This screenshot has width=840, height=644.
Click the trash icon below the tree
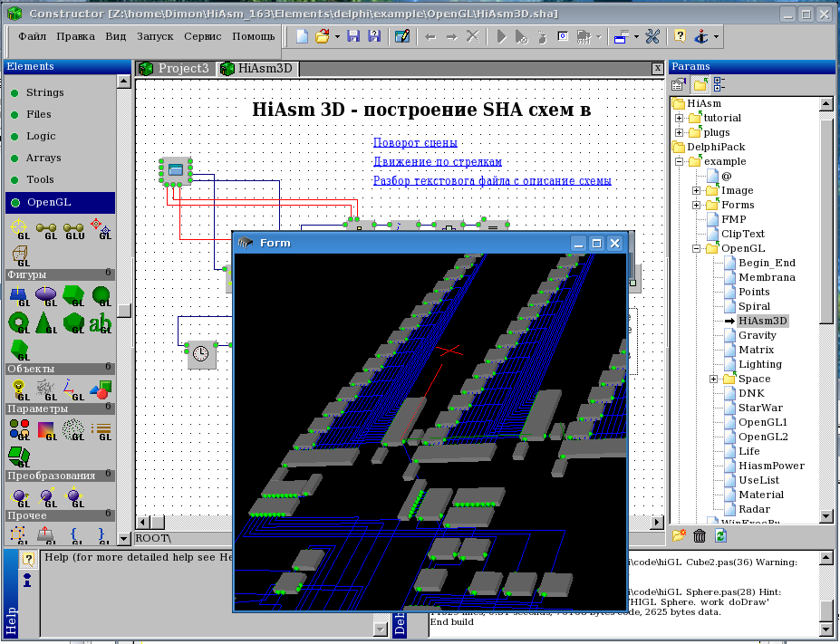pyautogui.click(x=700, y=536)
